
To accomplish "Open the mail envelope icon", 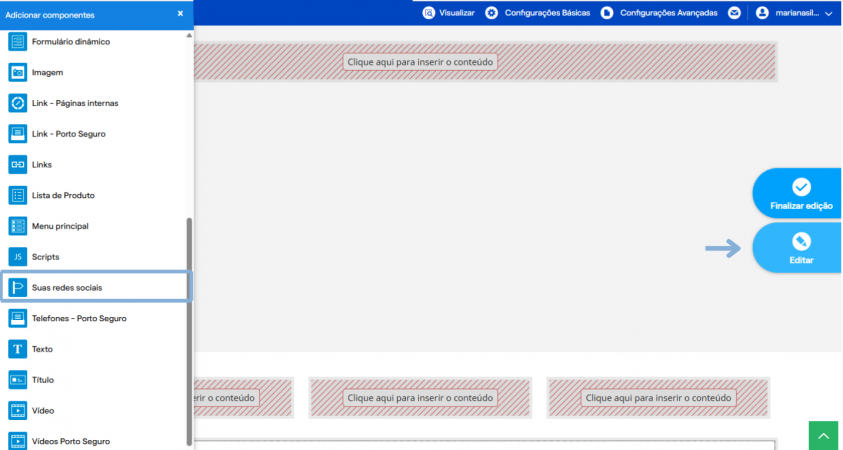I will [734, 13].
